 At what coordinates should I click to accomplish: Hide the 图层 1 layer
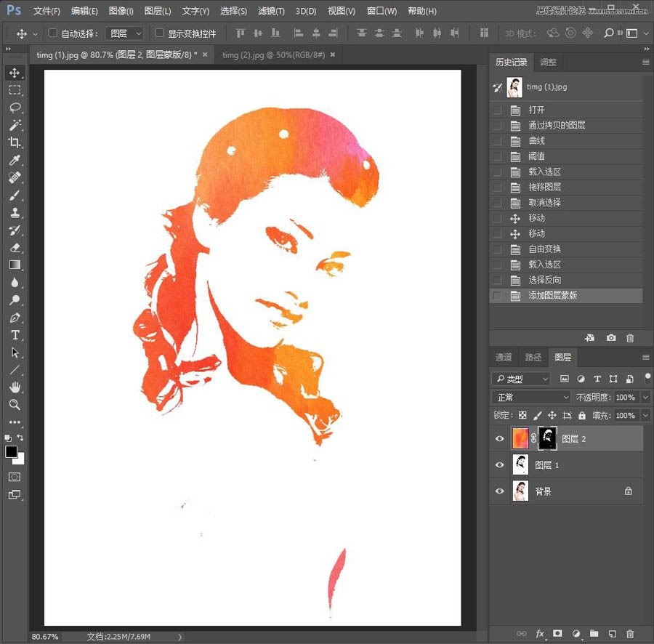[499, 465]
